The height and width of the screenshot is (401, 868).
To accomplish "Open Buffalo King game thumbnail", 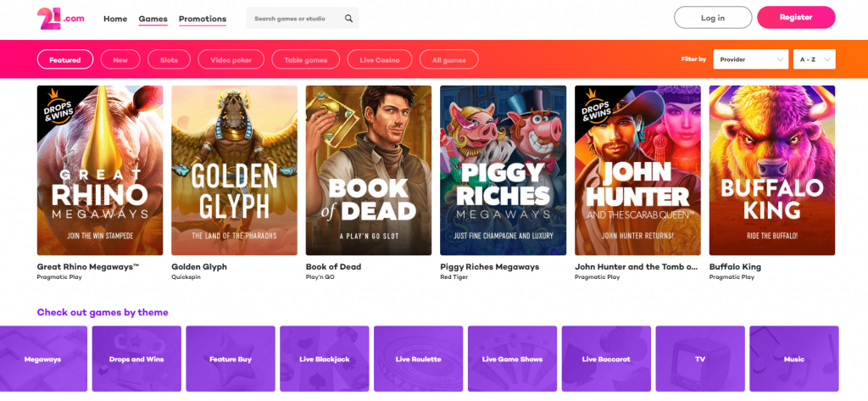I will pyautogui.click(x=772, y=170).
